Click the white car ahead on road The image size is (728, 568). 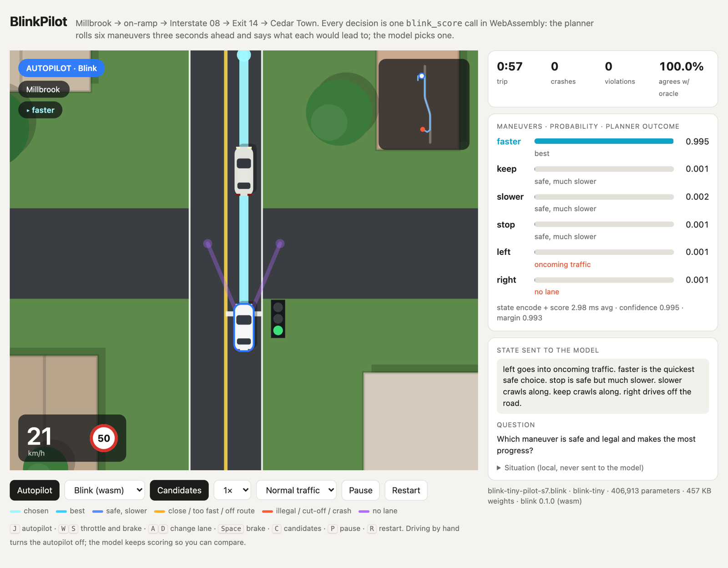(244, 171)
